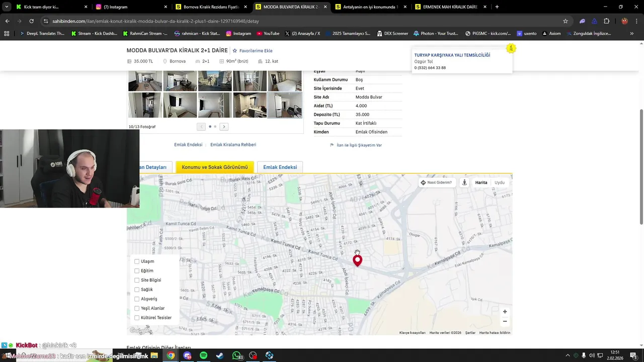Show more bookmarks with the double chevron

click(631, 34)
